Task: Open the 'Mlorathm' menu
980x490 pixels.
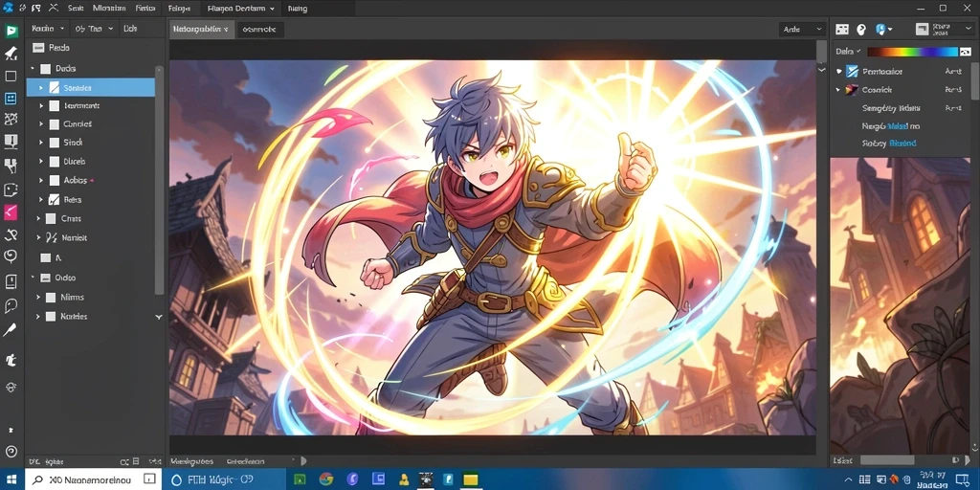Action: [109, 9]
